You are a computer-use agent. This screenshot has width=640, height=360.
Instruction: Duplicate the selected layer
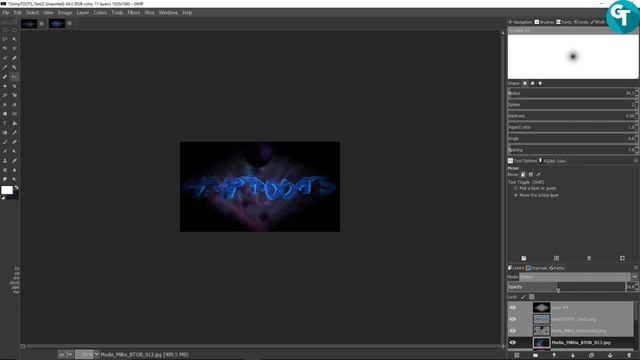(x=591, y=356)
